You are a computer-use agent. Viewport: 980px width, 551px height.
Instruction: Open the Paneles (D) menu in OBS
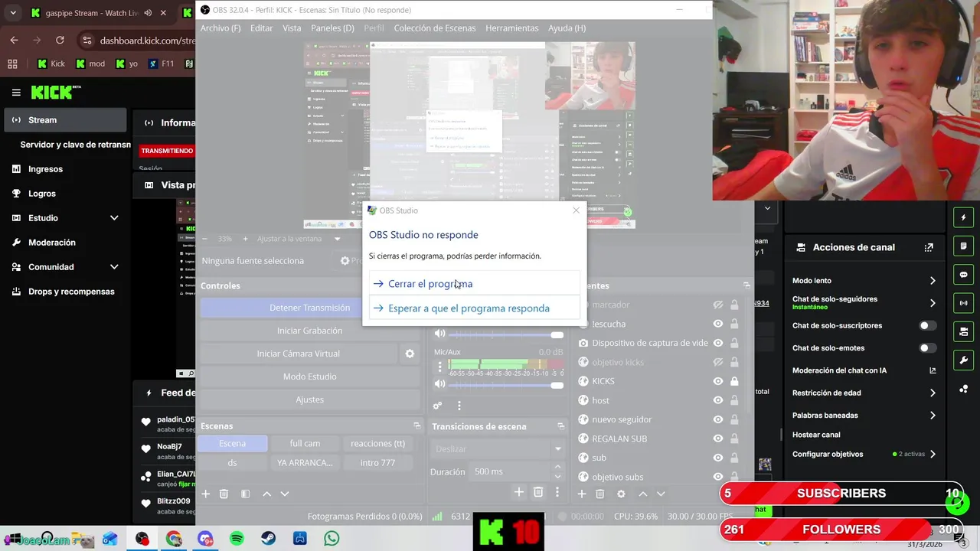[x=332, y=28]
